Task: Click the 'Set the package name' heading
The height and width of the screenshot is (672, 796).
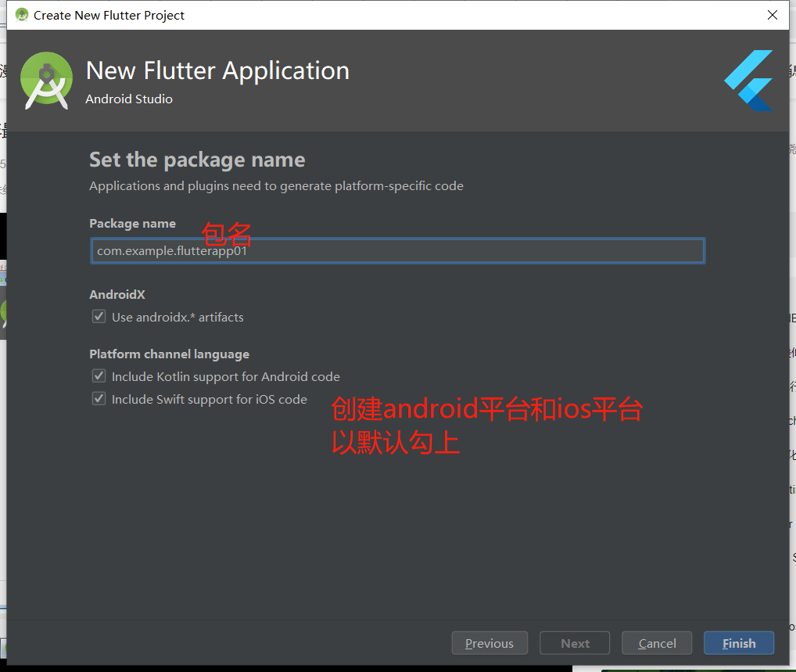Action: tap(197, 160)
